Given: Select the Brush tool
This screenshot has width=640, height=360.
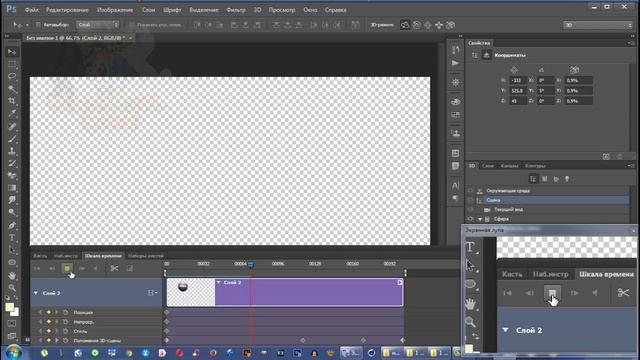Looking at the screenshot, I should (12, 139).
